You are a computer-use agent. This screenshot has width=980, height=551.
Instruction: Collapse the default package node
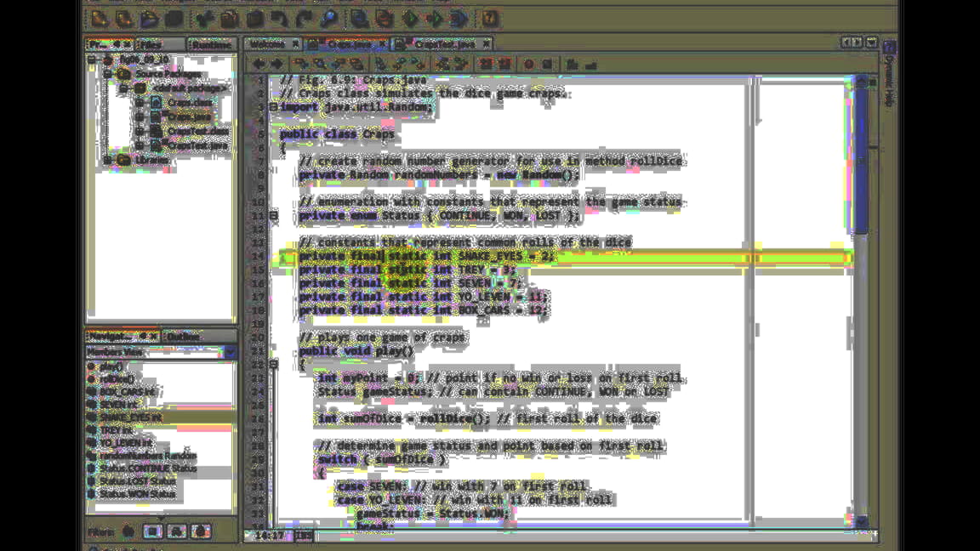tap(123, 88)
